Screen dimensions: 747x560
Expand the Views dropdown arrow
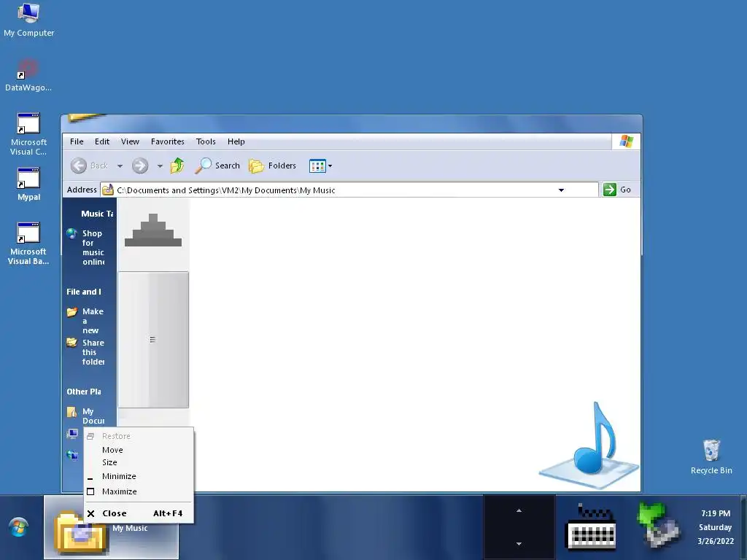[x=330, y=166]
